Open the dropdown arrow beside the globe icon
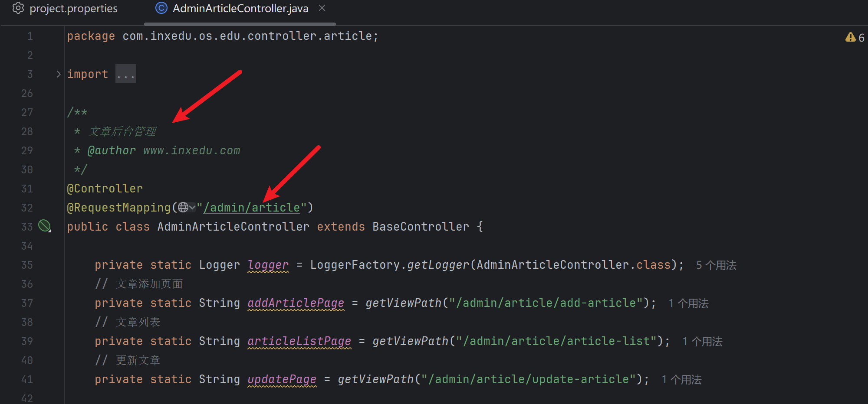The height and width of the screenshot is (404, 868). tap(192, 208)
